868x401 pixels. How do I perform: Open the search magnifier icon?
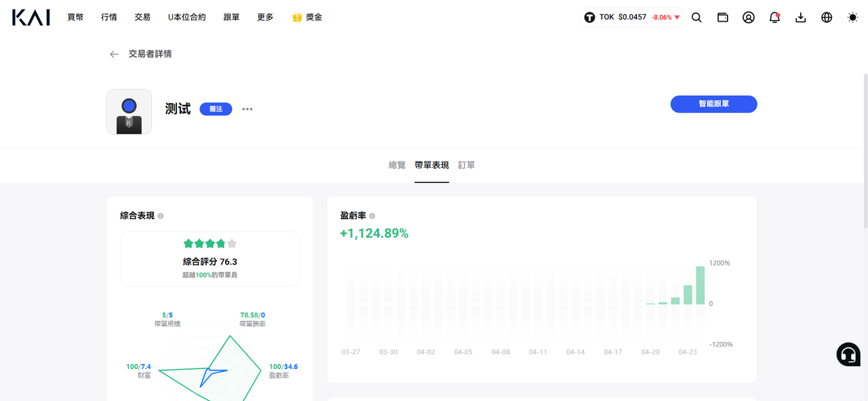pos(696,18)
